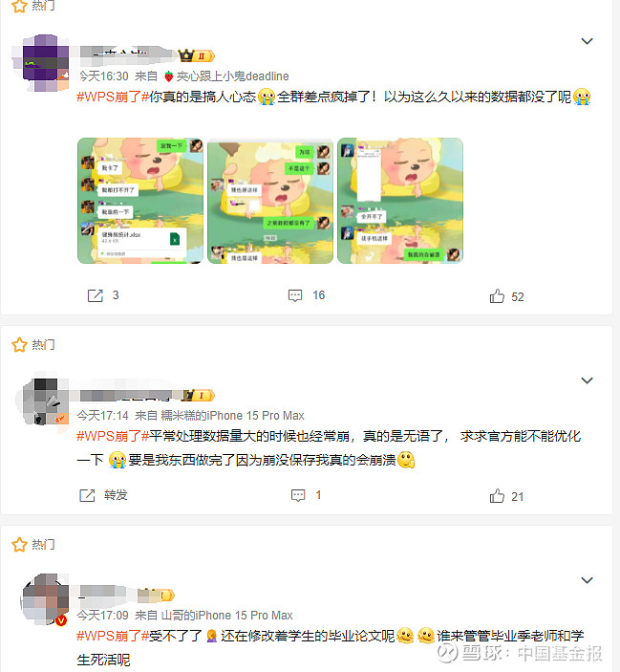Like the post with 21 likes
This screenshot has height=672, width=620.
497,496
